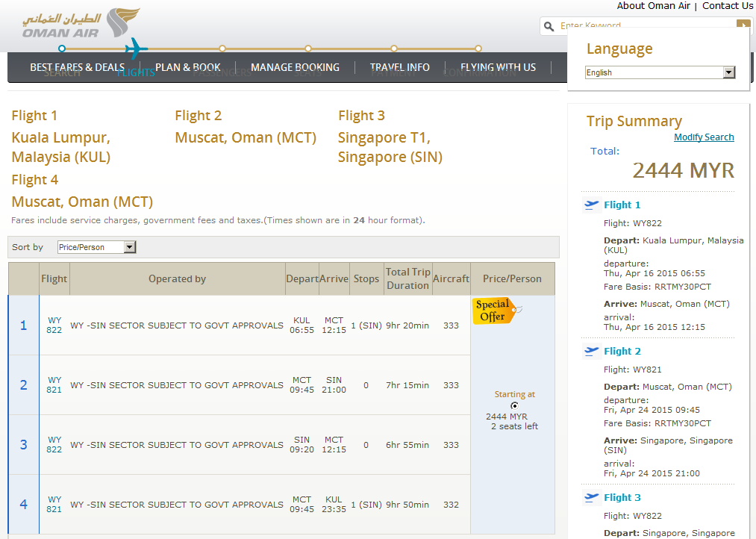Image resolution: width=756 pixels, height=539 pixels.
Task: Click the Kuala Lumpur, Malaysia (KUL) heading
Action: click(61, 147)
